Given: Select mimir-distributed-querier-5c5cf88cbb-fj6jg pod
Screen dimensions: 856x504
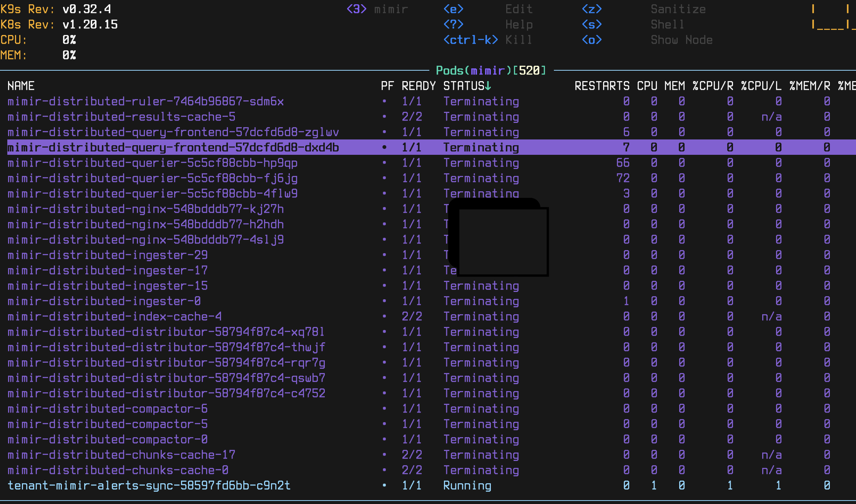Looking at the screenshot, I should point(153,178).
